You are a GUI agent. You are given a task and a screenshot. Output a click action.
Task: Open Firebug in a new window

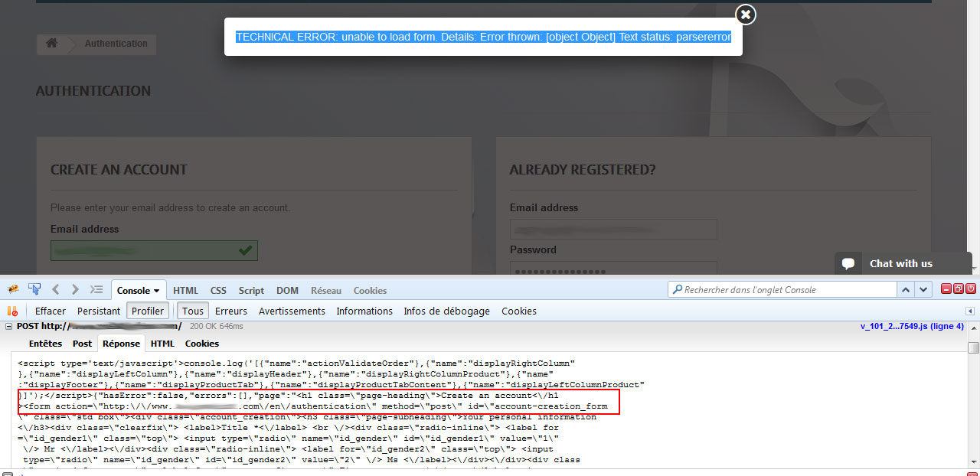[x=959, y=289]
